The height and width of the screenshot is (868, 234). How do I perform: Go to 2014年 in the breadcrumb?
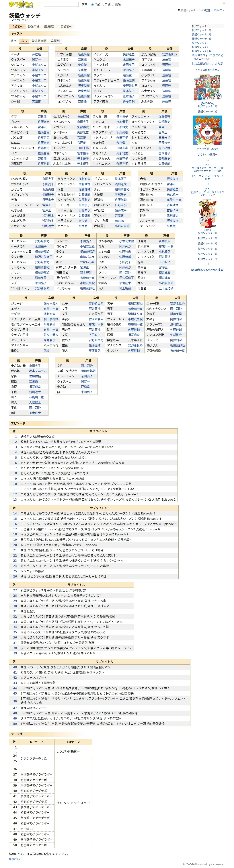point(218,10)
